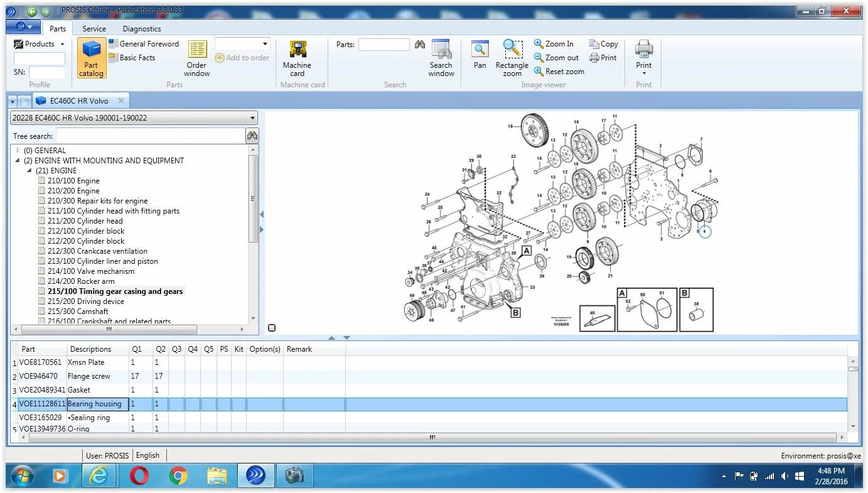868x493 pixels.
Task: Collapse the tree panel with left arrow
Action: (262, 215)
